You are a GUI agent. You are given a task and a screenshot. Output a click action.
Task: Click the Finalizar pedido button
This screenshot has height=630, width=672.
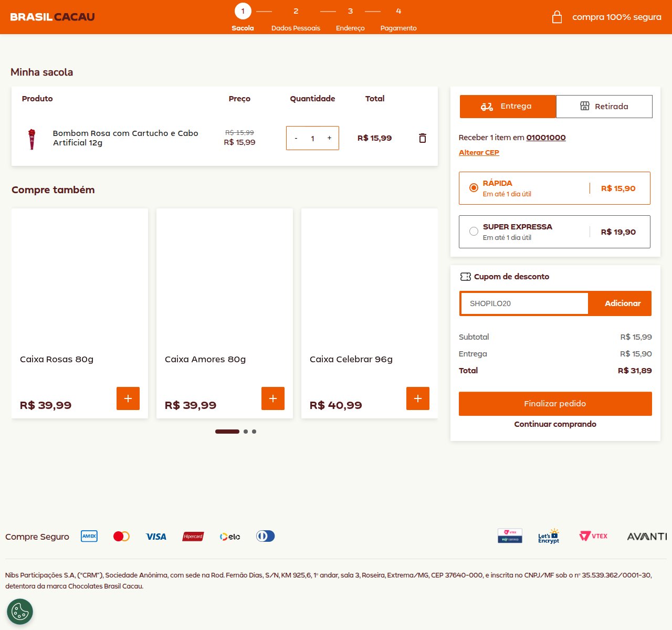tap(555, 404)
